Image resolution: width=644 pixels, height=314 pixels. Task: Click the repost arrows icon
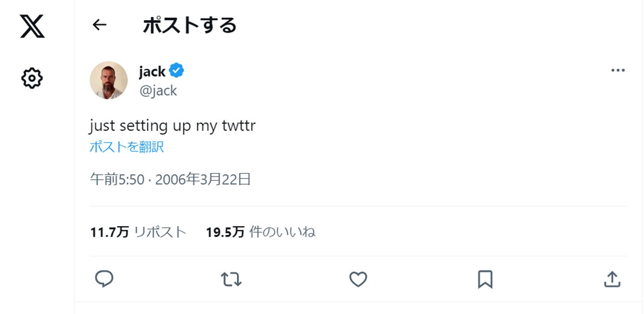pyautogui.click(x=231, y=279)
